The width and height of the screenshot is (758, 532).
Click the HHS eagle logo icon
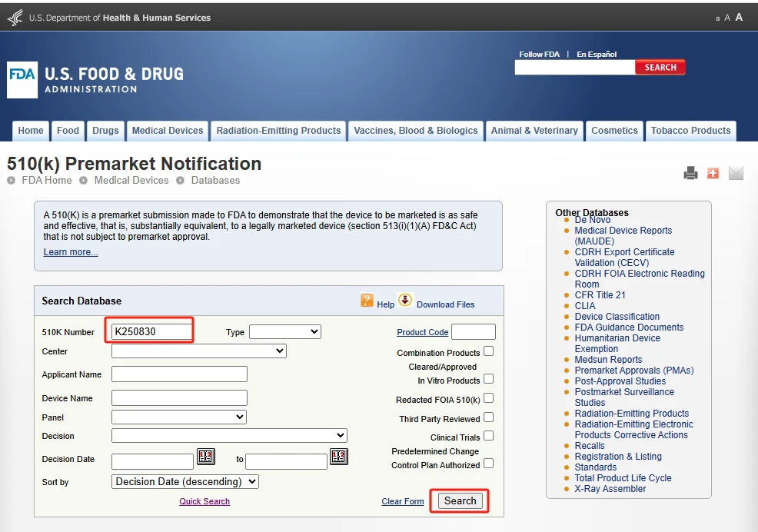tap(15, 18)
